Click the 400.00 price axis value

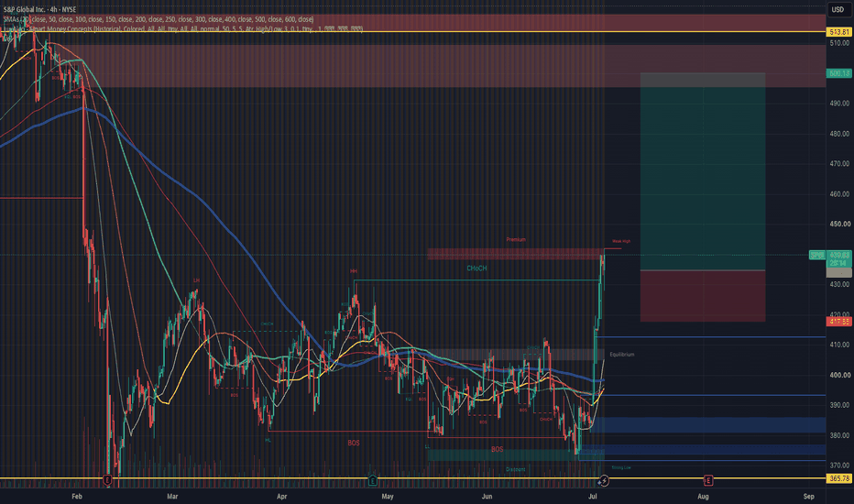(x=840, y=375)
